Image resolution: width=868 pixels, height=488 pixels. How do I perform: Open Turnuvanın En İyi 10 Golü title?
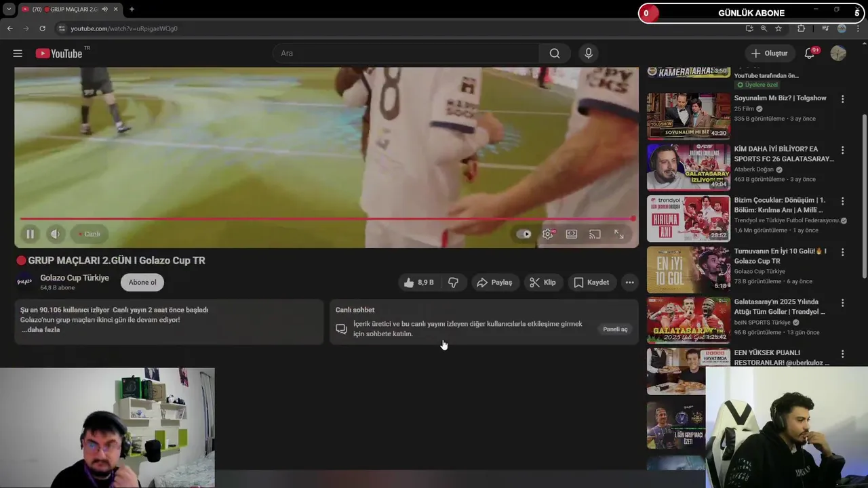pyautogui.click(x=781, y=256)
